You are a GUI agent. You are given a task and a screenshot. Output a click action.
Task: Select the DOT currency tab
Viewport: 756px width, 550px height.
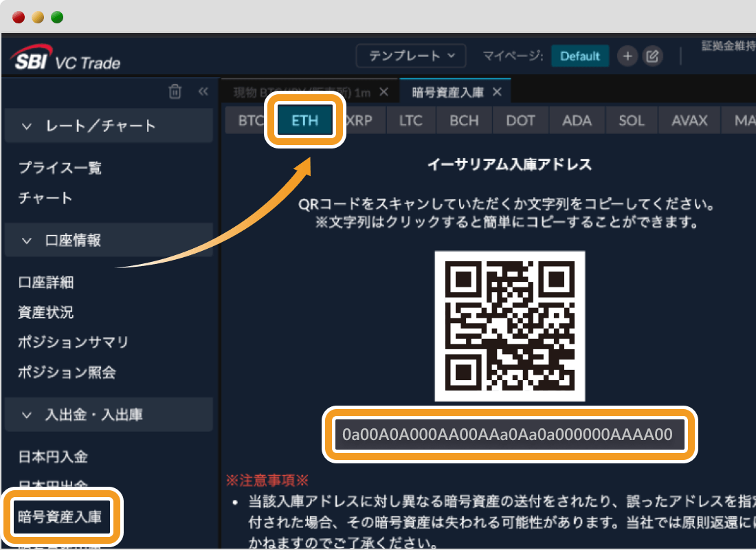520,120
